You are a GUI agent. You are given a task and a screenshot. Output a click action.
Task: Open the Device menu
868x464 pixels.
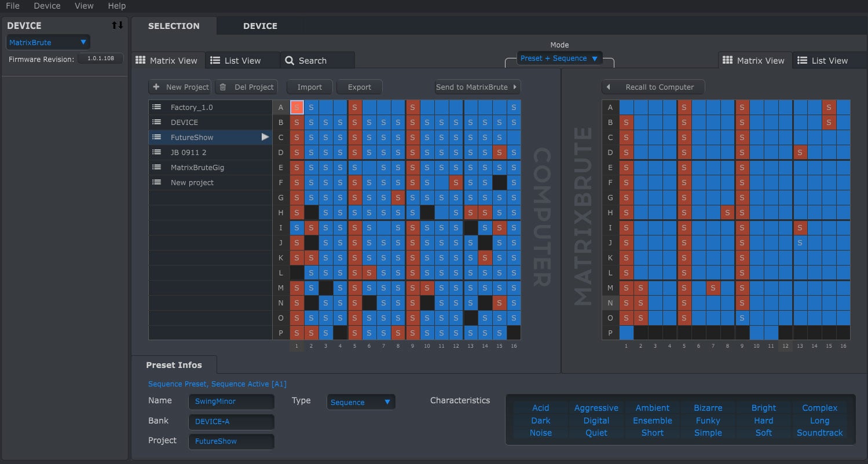coord(47,6)
